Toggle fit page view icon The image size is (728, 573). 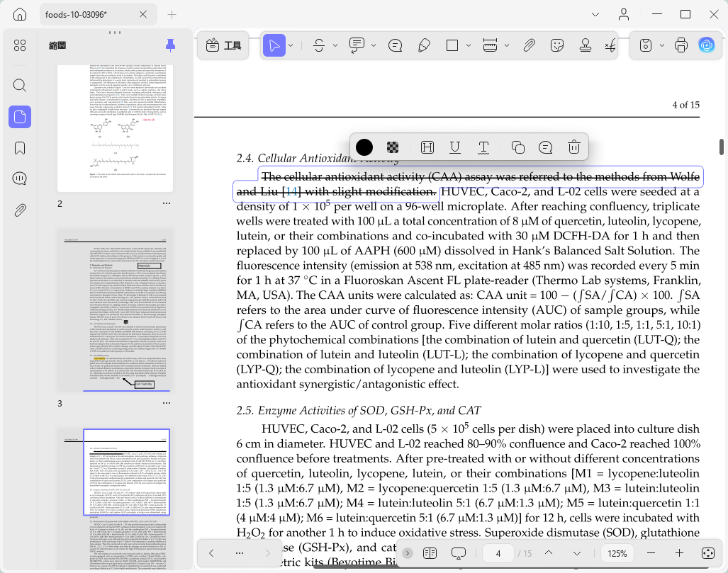coord(708,553)
